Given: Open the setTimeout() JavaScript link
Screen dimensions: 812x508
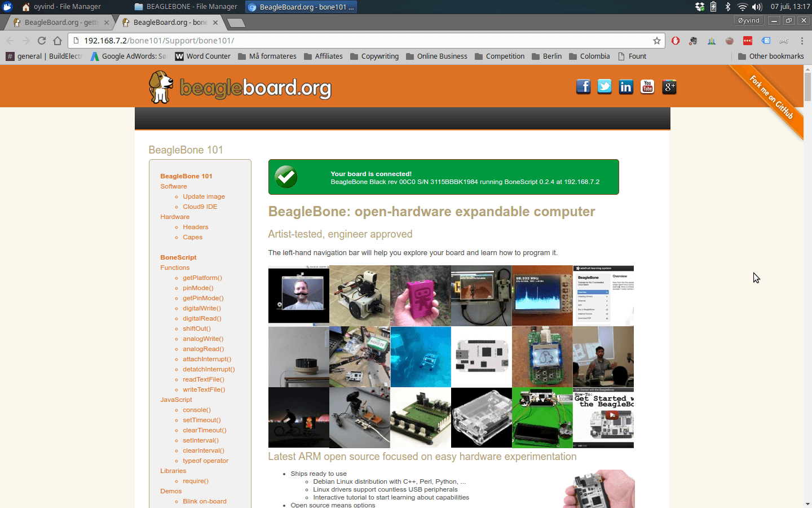Looking at the screenshot, I should [202, 420].
